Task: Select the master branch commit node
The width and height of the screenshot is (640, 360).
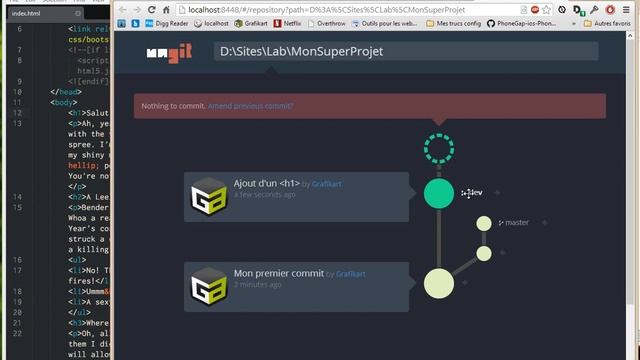Action: click(484, 223)
